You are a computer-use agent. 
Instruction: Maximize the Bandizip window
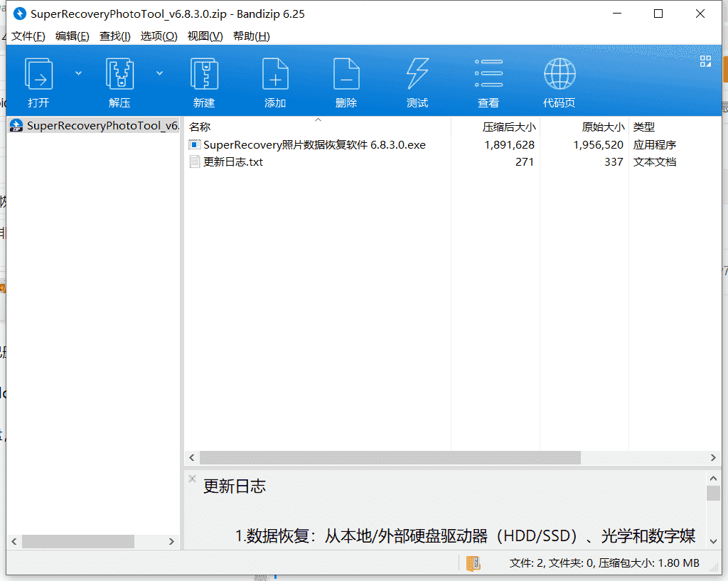pos(658,14)
